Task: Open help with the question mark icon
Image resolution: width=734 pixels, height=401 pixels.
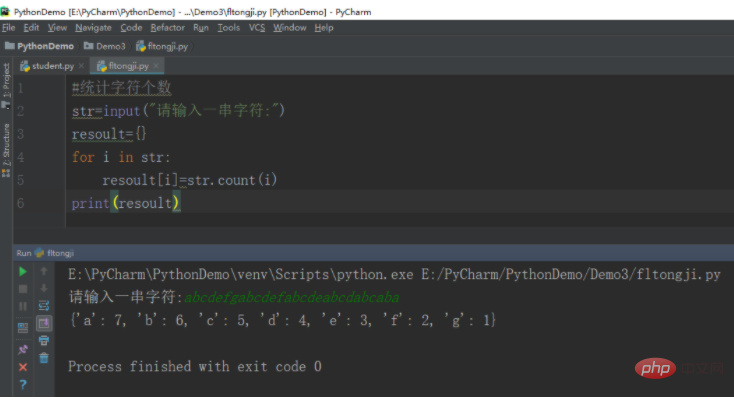Action: [x=23, y=385]
